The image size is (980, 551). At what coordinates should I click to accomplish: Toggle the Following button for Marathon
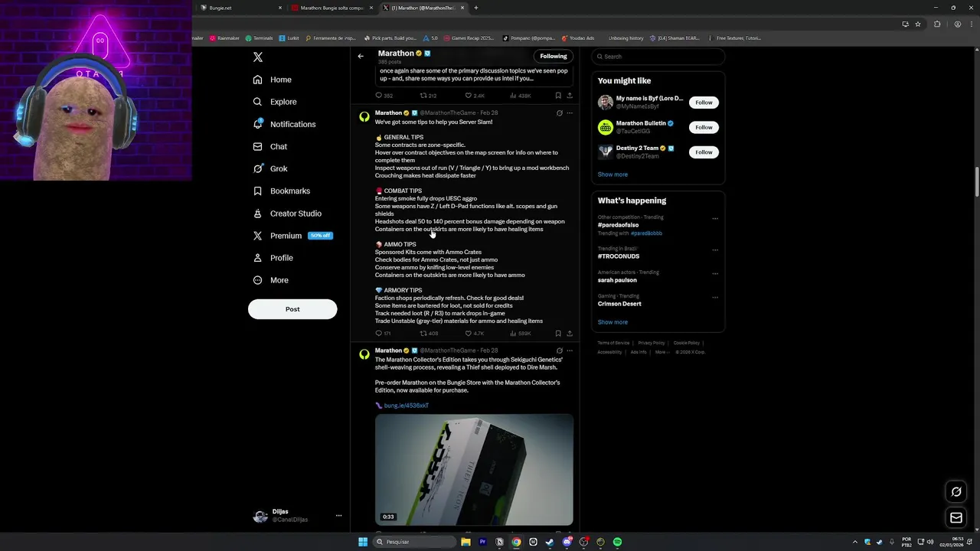[x=554, y=56]
